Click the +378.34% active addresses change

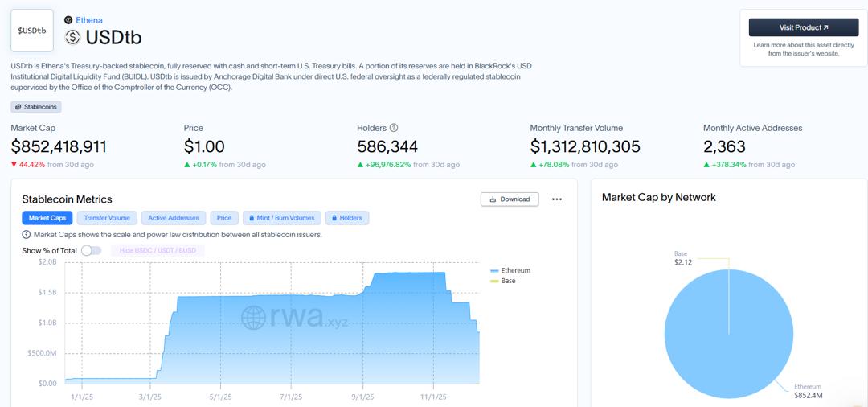pyautogui.click(x=725, y=164)
